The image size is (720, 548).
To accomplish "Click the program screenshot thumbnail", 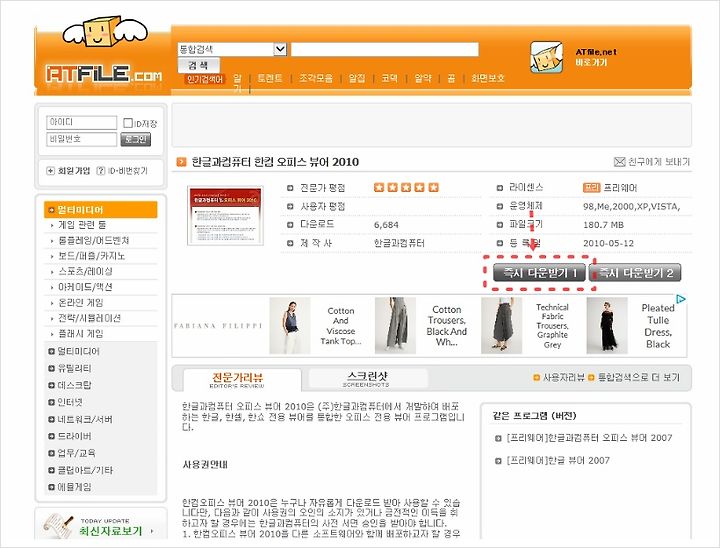I will 225,216.
